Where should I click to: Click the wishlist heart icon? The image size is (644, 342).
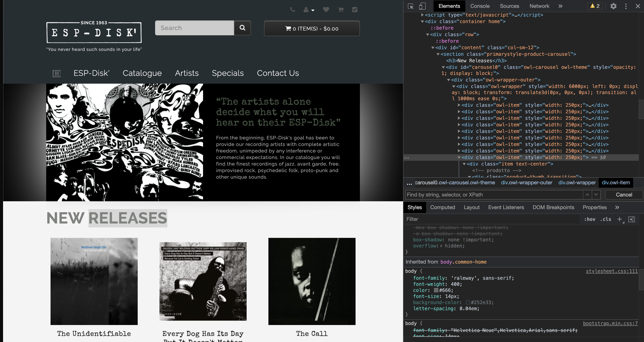pyautogui.click(x=326, y=10)
